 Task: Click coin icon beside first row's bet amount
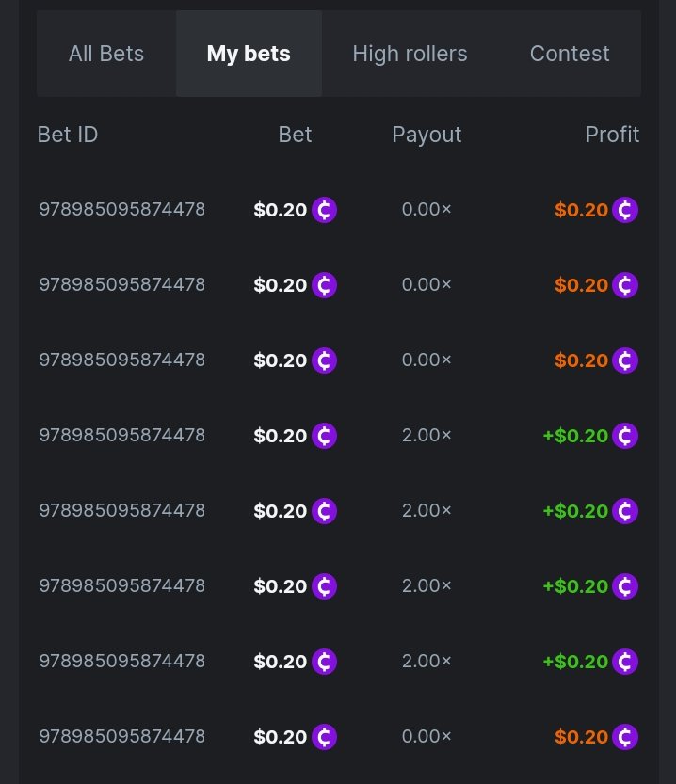tap(324, 209)
